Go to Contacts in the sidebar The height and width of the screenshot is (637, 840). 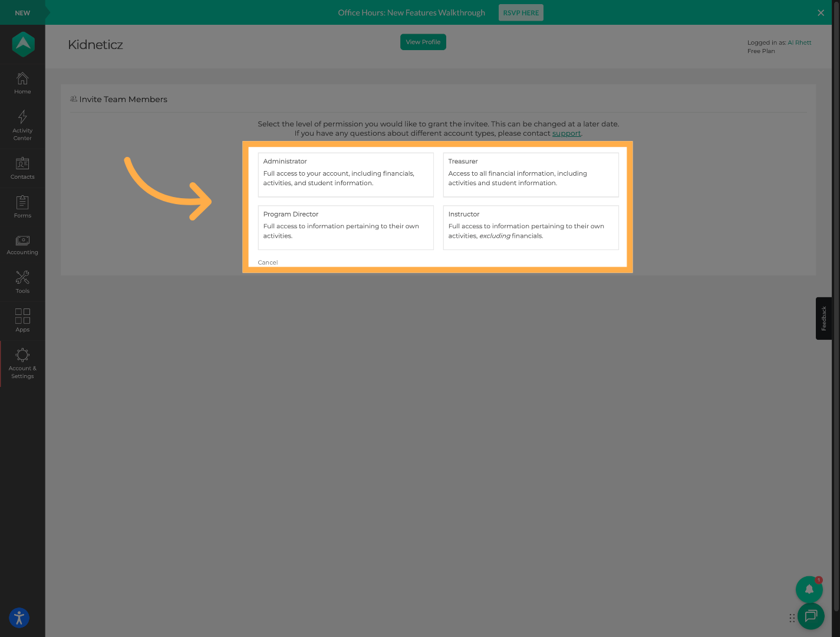coord(22,168)
